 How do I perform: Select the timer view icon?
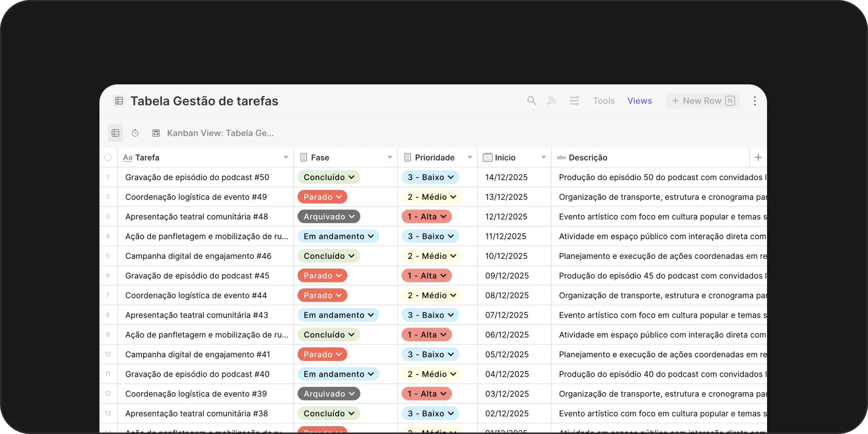135,133
